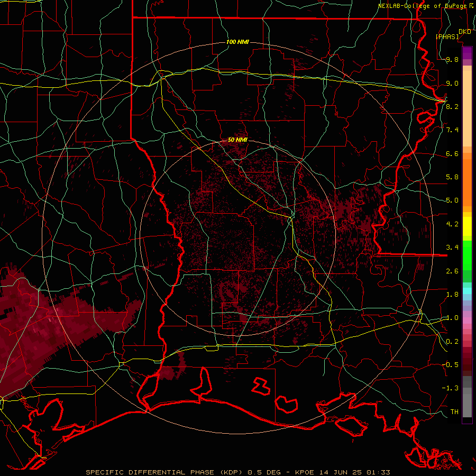The width and height of the screenshot is (476, 476).
Task: Select the 50 NMI range ring label
Action: coord(237,140)
